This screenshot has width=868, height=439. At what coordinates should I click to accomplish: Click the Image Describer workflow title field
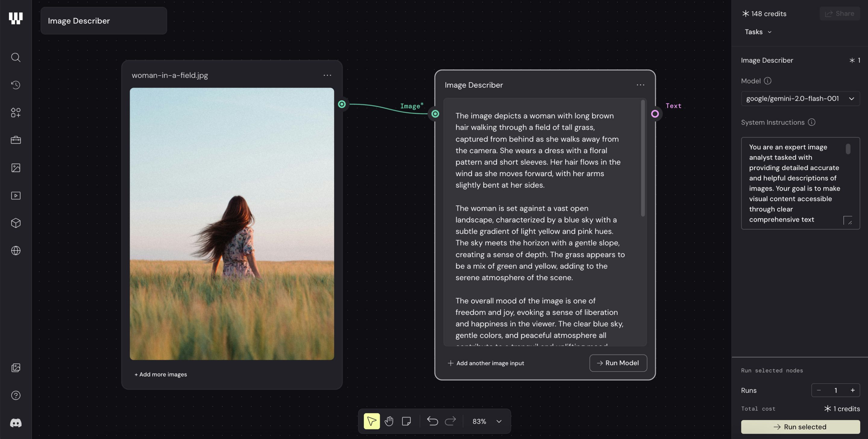[x=104, y=20]
